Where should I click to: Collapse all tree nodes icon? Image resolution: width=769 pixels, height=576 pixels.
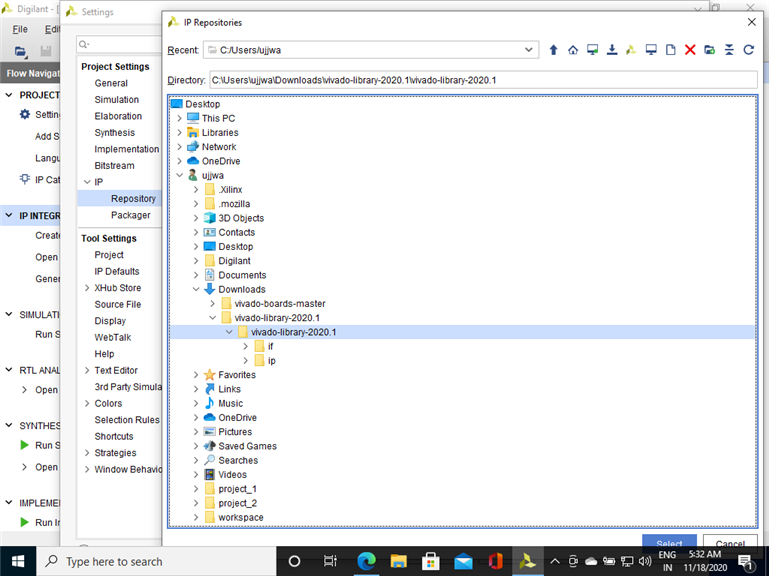(x=729, y=50)
